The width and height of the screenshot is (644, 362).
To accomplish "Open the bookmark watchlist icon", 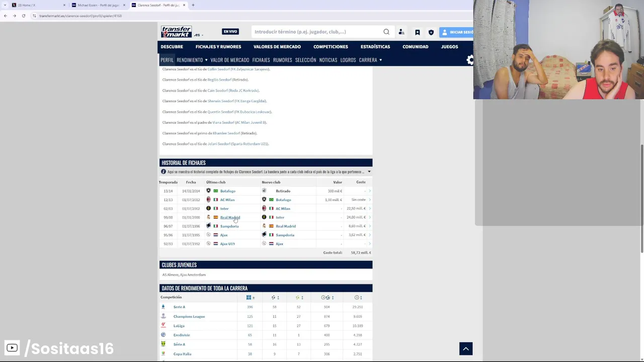I will (x=417, y=32).
